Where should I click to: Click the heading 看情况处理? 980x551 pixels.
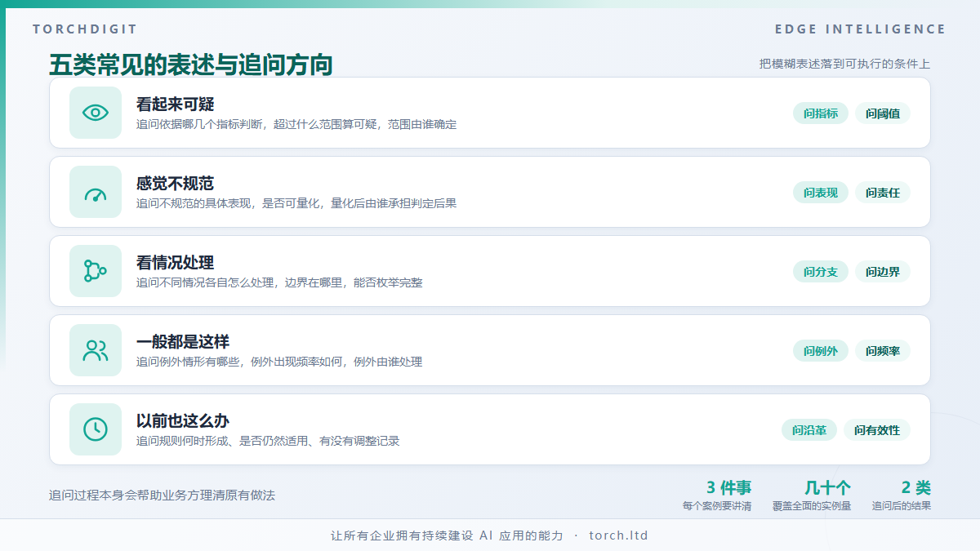click(x=175, y=262)
